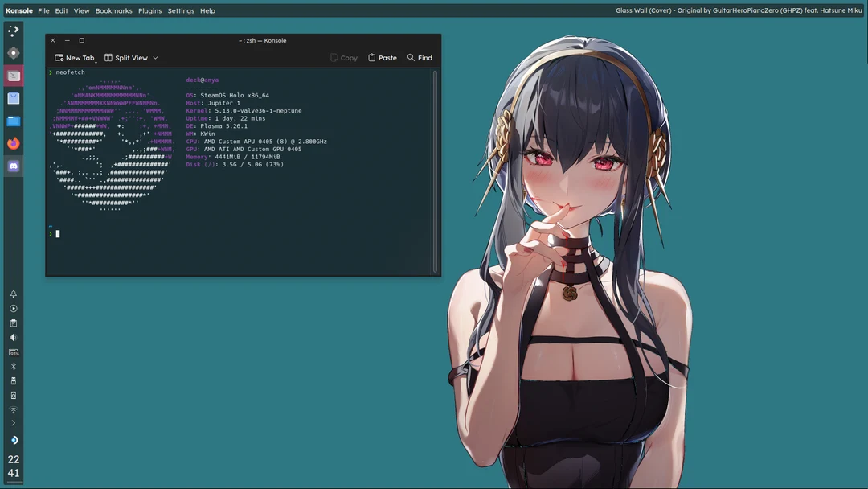Mute audio via the speaker tray icon
The height and width of the screenshot is (489, 868).
[13, 336]
